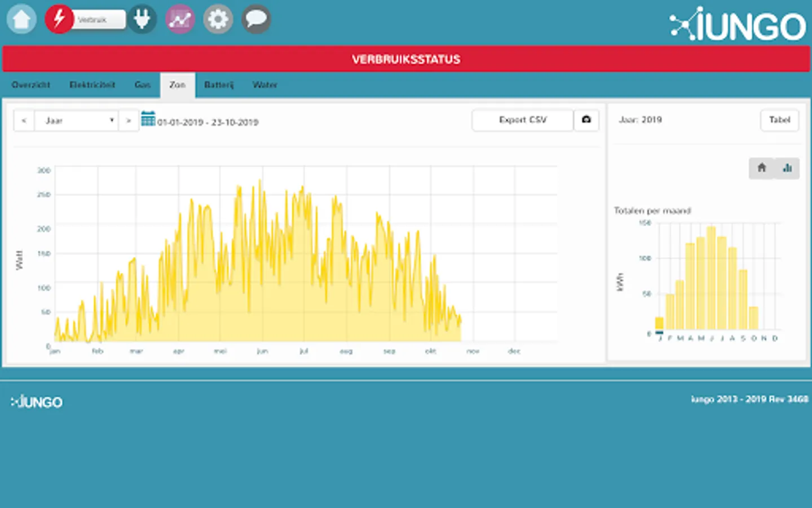The height and width of the screenshot is (508, 812).
Task: Open the Jaar period dropdown
Action: 76,120
